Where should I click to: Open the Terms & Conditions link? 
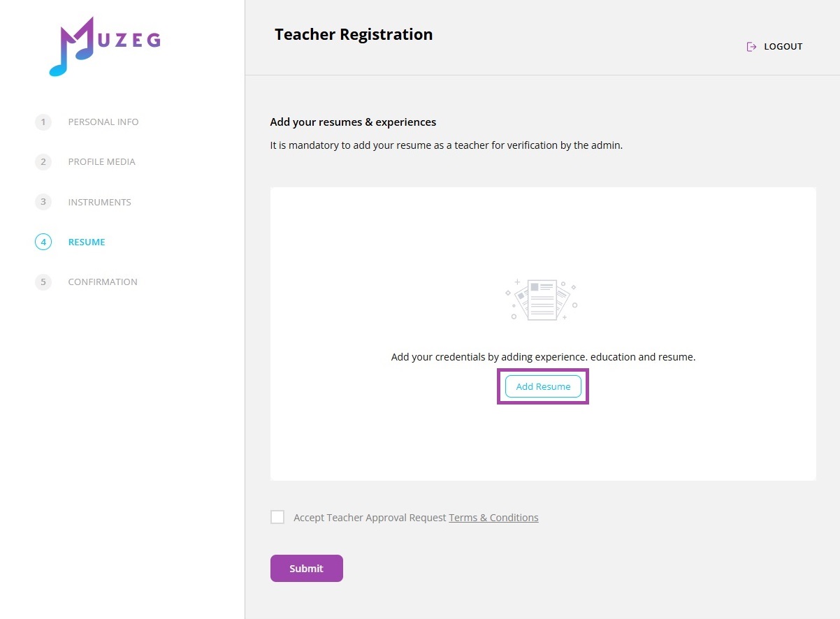pyautogui.click(x=493, y=518)
